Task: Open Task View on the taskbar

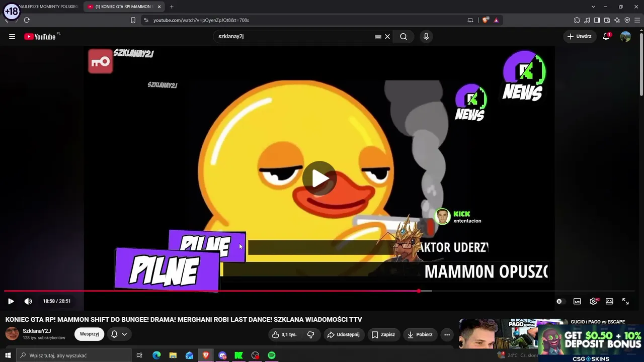Action: 139,355
